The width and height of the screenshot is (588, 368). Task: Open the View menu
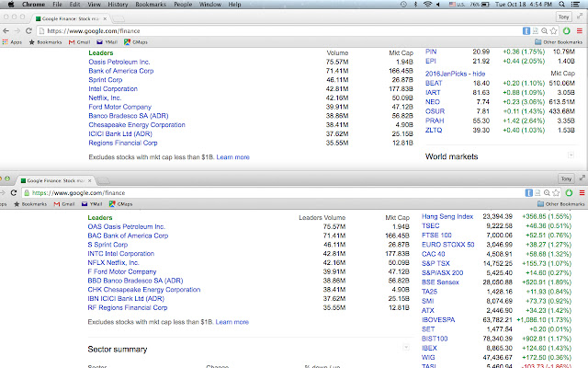[94, 5]
